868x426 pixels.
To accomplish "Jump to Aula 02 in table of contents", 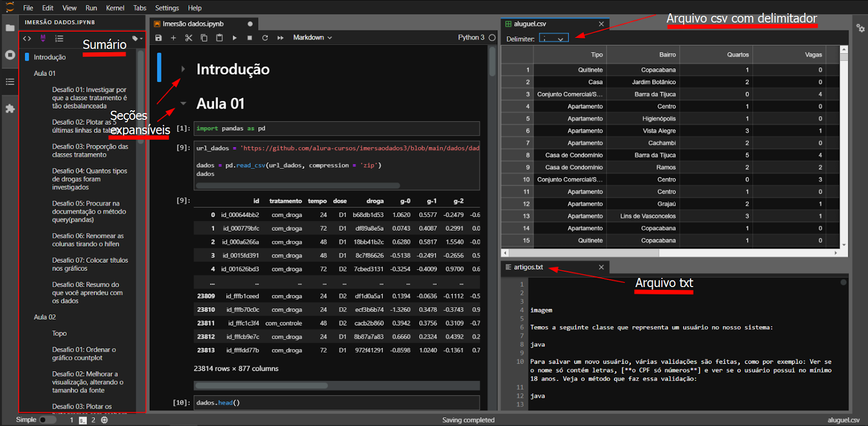I will point(44,317).
